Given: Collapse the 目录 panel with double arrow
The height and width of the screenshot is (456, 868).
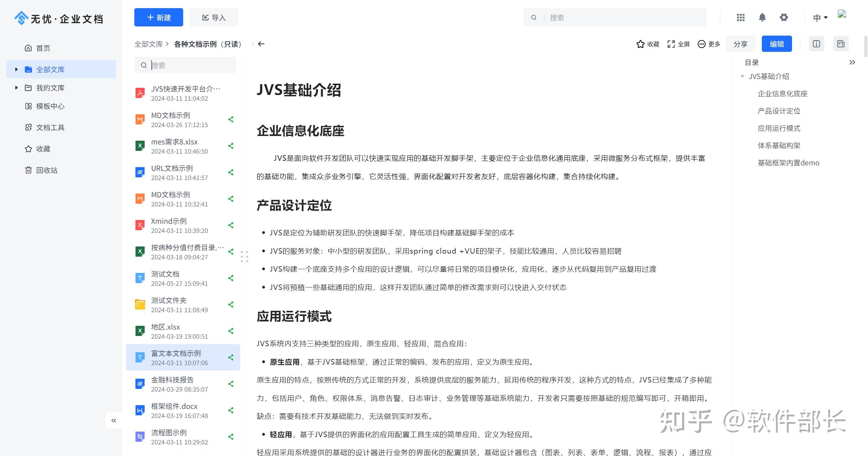Looking at the screenshot, I should tap(852, 62).
